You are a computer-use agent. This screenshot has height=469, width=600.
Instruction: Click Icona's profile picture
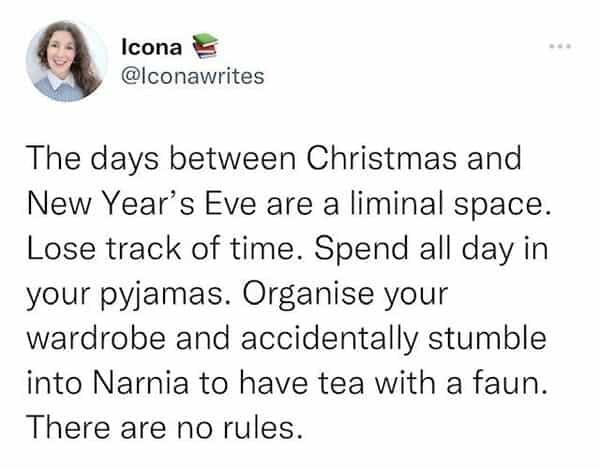pyautogui.click(x=67, y=62)
